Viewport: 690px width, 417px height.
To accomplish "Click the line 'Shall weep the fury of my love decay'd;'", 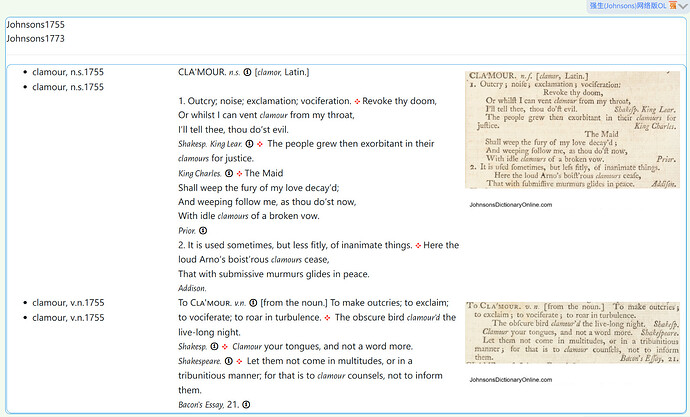I will [259, 188].
